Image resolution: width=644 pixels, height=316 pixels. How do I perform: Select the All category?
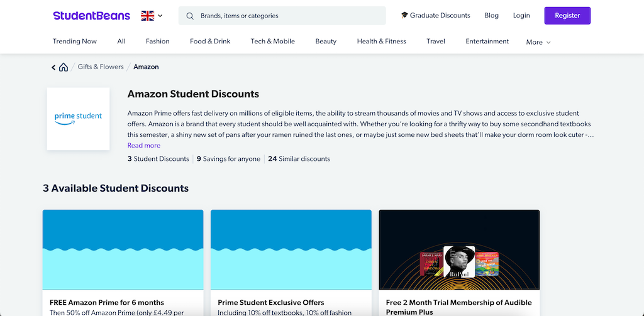pyautogui.click(x=121, y=41)
